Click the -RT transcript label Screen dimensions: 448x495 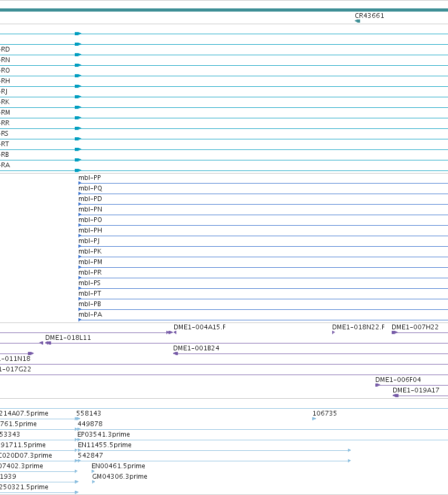pos(4,144)
